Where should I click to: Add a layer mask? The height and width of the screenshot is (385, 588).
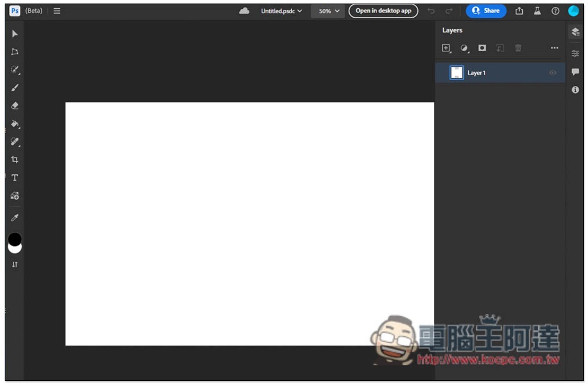(482, 48)
